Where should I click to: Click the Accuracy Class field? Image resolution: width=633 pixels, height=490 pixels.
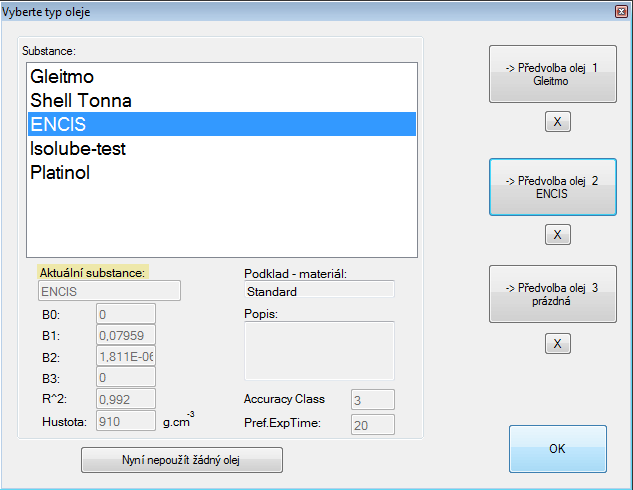[373, 400]
